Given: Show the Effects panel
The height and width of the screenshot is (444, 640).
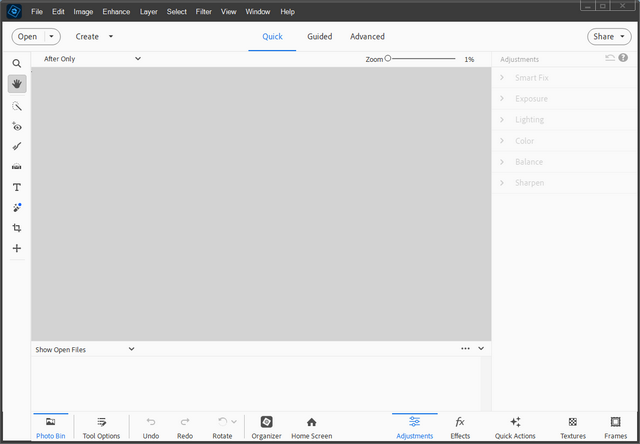Looking at the screenshot, I should 460,427.
